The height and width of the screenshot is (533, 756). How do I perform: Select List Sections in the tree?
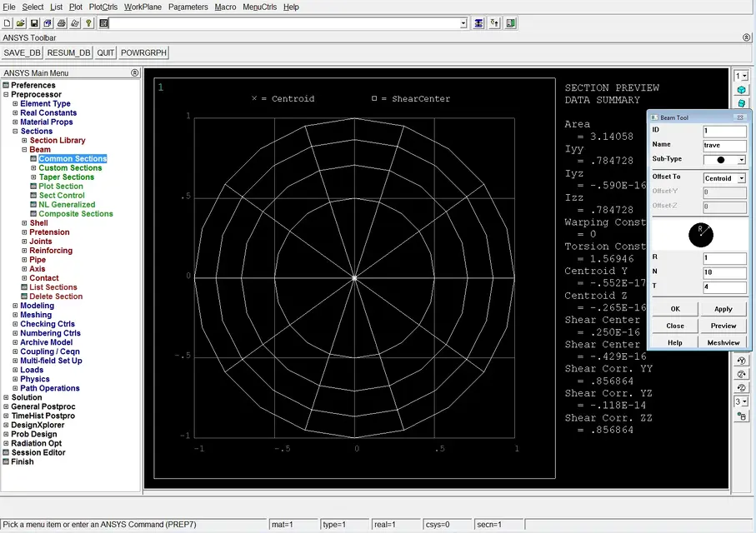pyautogui.click(x=53, y=287)
